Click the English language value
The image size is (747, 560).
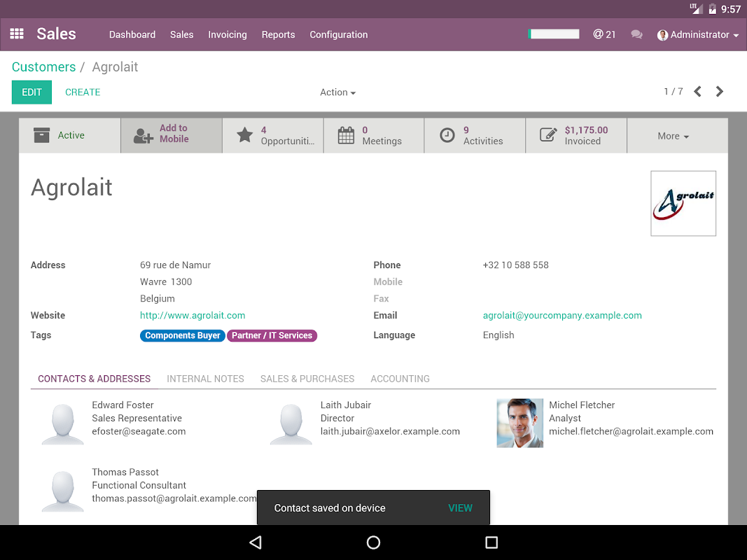(498, 335)
